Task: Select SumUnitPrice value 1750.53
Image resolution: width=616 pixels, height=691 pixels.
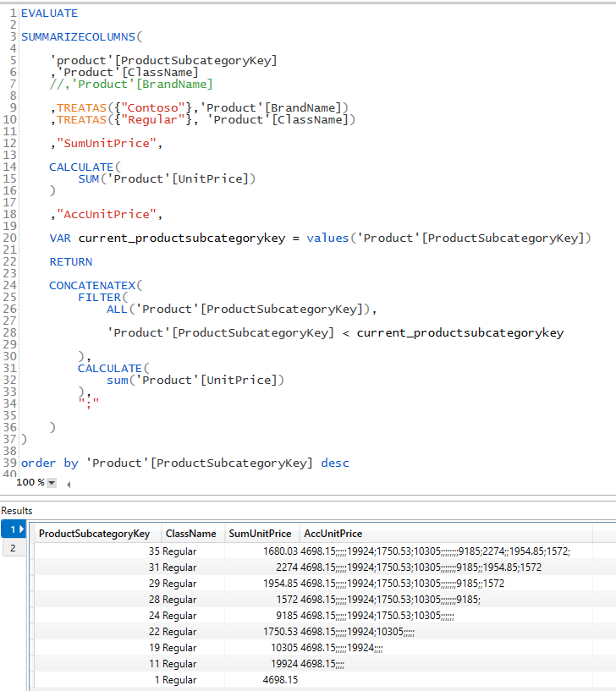Action: (262, 632)
